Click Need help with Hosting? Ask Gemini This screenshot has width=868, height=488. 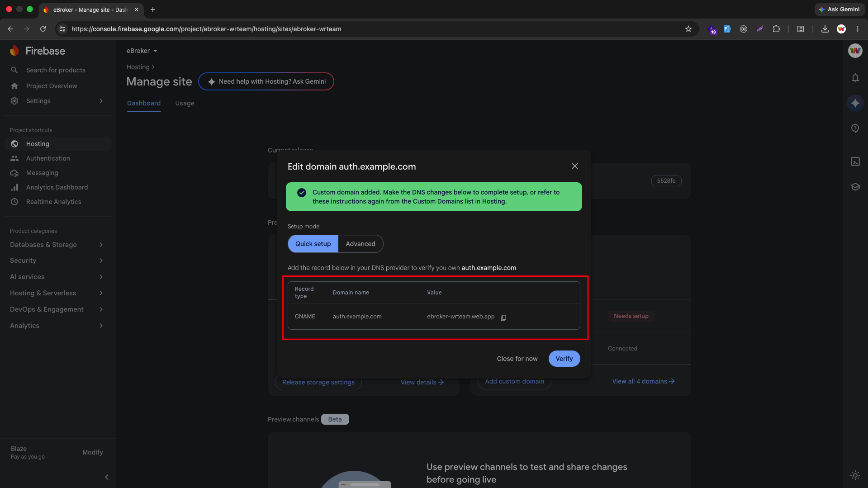pos(266,81)
